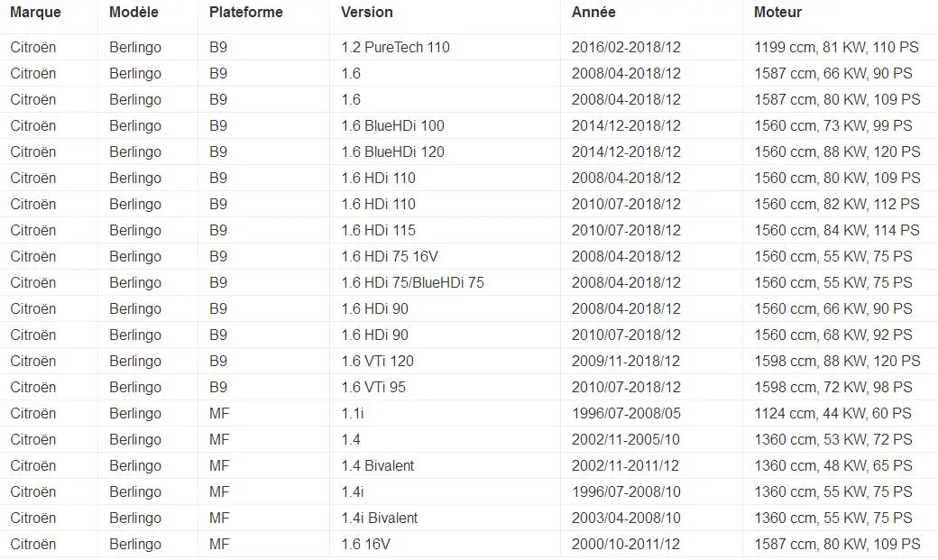Select the 1.1i version cell

tap(445, 413)
